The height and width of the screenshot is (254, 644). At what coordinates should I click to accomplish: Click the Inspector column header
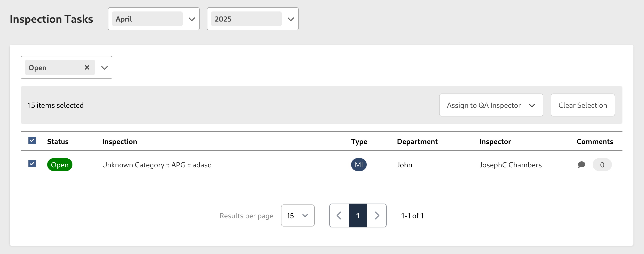tap(495, 141)
